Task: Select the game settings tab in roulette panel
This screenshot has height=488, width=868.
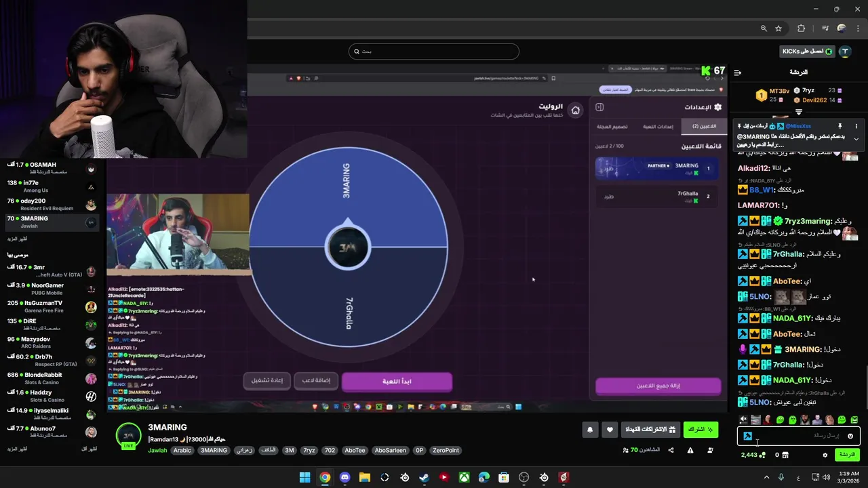Action: coord(658,126)
